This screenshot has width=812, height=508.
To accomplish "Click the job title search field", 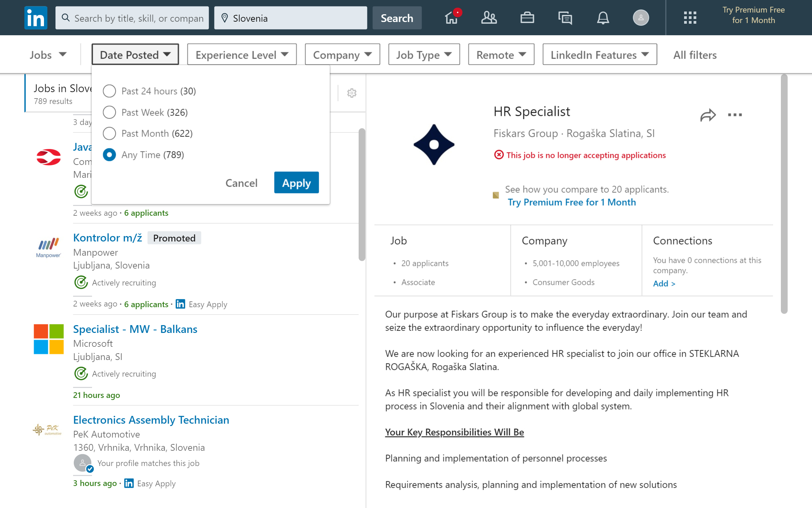I will tap(132, 18).
